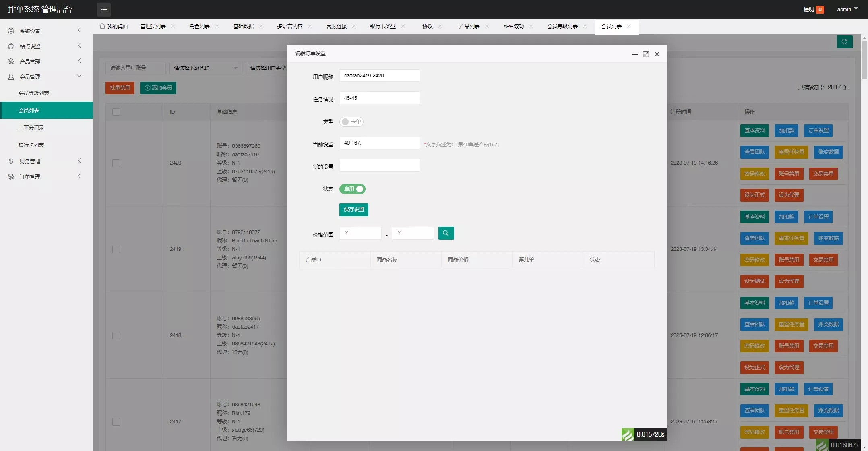Click the hamburger menu toggle icon
This screenshot has height=451, width=868.
pyautogui.click(x=104, y=9)
